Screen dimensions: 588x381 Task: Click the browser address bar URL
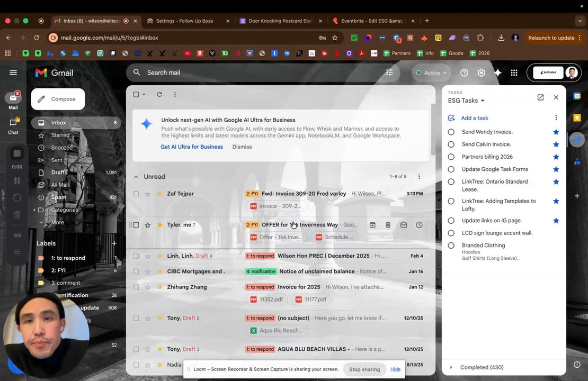pos(110,38)
